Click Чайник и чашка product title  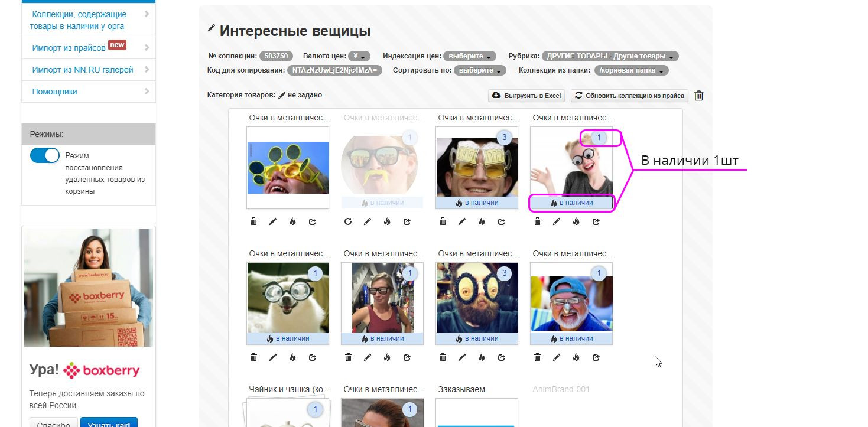pos(290,389)
